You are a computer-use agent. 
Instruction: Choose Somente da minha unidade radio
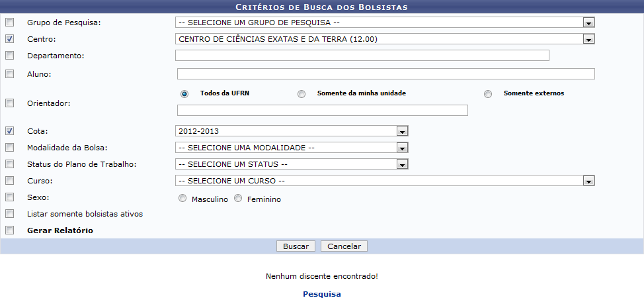(x=302, y=94)
